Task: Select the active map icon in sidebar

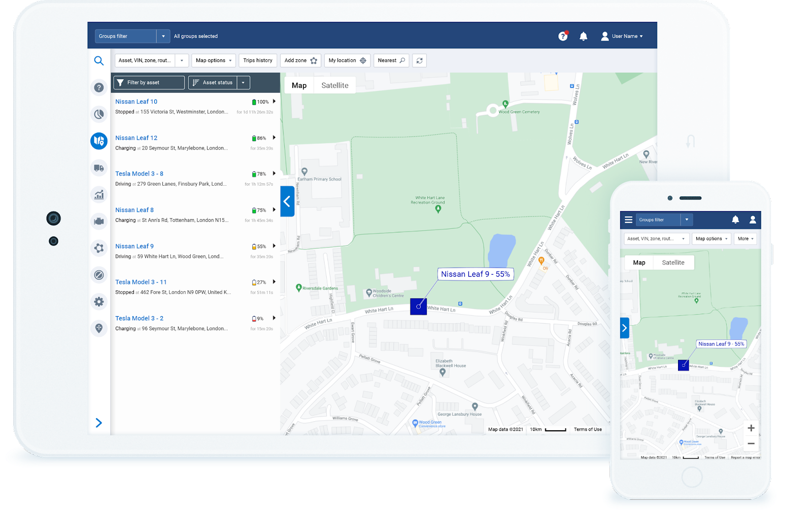Action: pyautogui.click(x=99, y=141)
